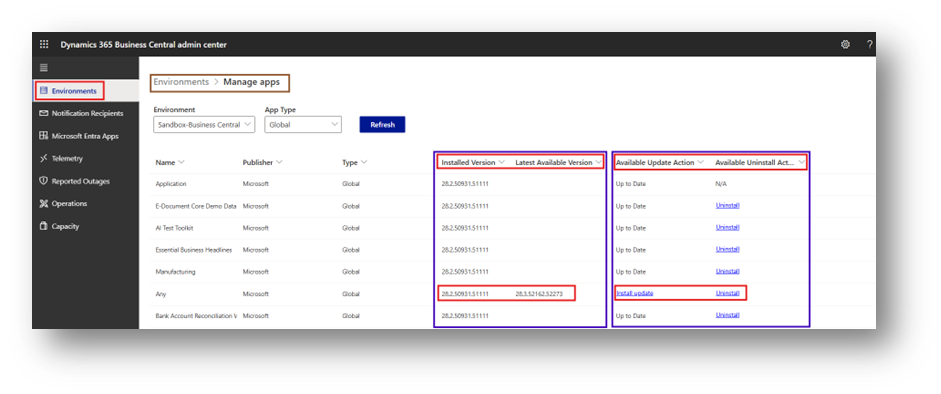Click the Capacity icon

pos(43,226)
